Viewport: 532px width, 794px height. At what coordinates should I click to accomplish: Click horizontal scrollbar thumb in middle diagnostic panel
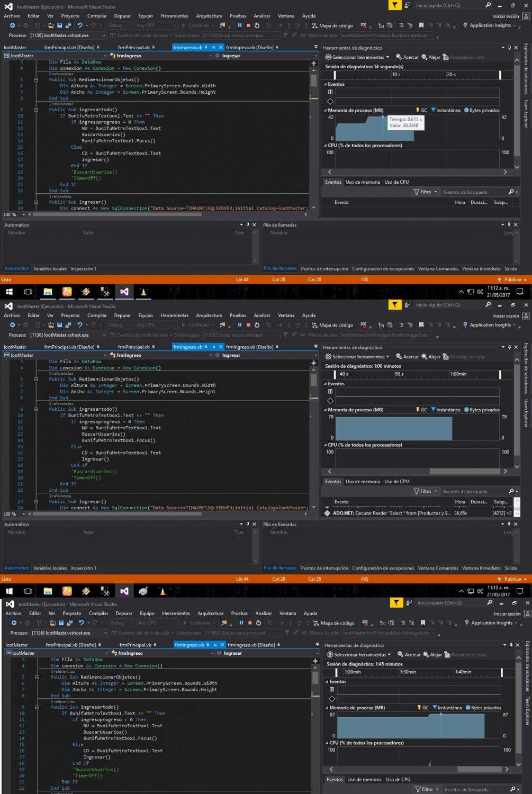pos(465,471)
